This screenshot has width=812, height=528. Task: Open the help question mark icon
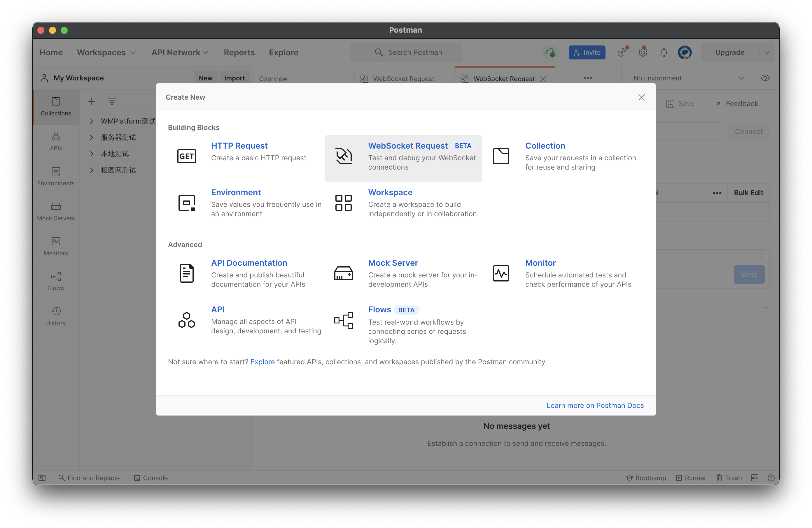tap(771, 478)
